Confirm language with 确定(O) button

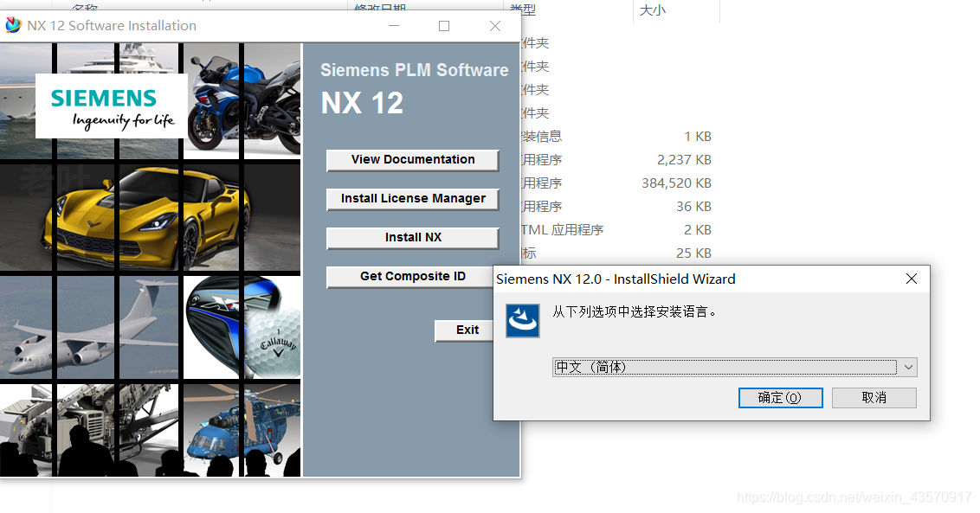[780, 398]
